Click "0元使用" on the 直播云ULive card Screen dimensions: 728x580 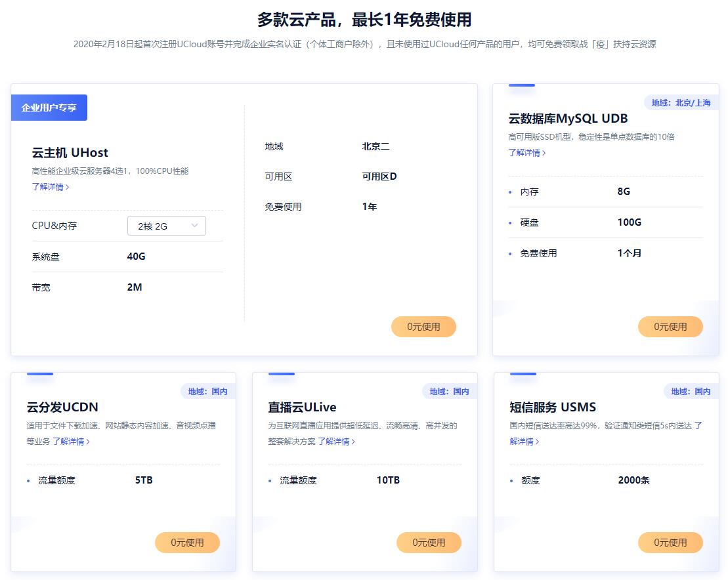pos(429,543)
